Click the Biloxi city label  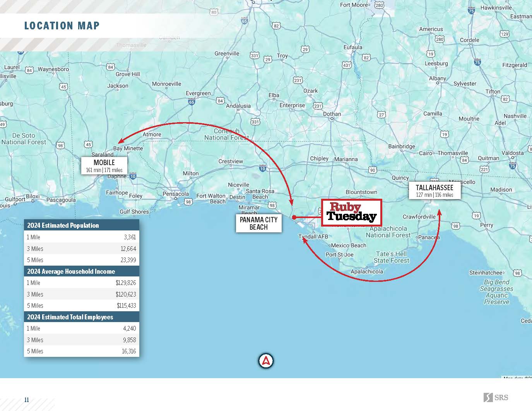(33, 196)
